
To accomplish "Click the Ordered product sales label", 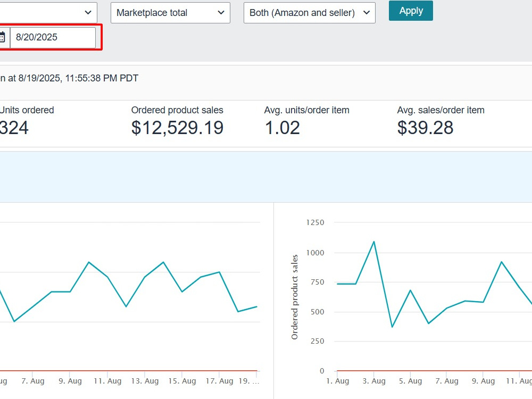I will click(177, 110).
